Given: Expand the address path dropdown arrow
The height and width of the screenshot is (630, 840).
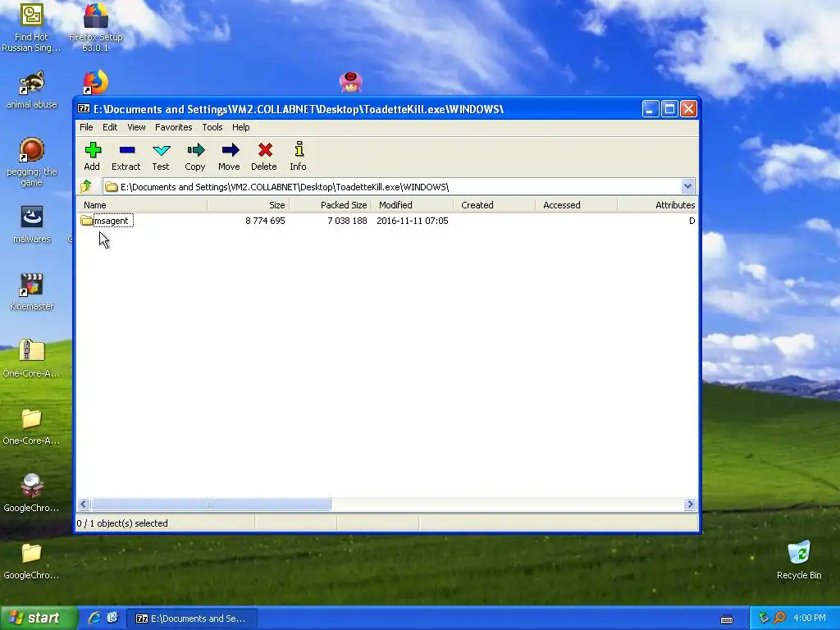Looking at the screenshot, I should point(688,186).
